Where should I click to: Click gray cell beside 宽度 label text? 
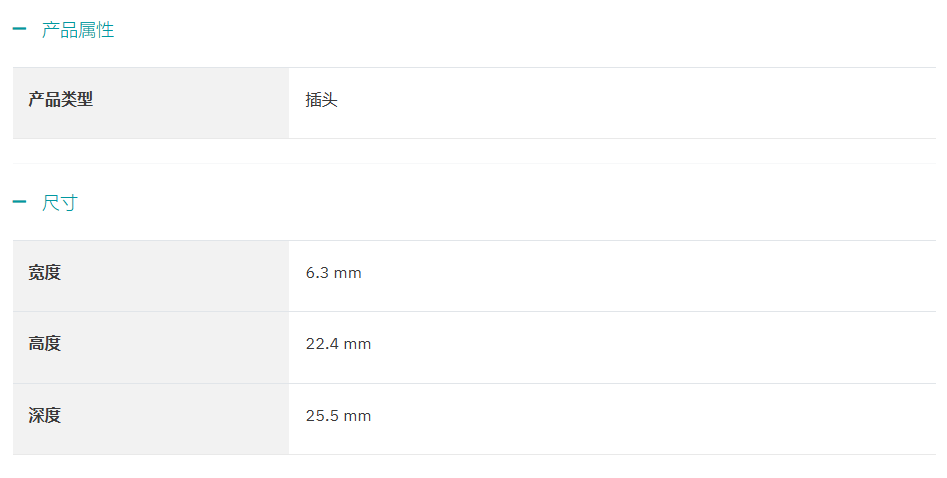click(x=175, y=276)
